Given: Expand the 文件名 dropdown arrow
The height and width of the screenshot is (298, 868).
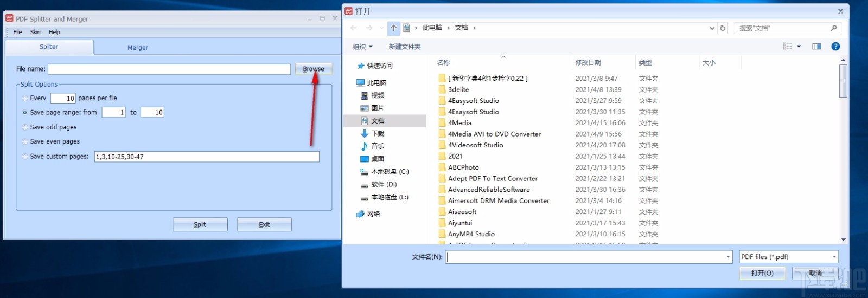Looking at the screenshot, I should [x=729, y=257].
